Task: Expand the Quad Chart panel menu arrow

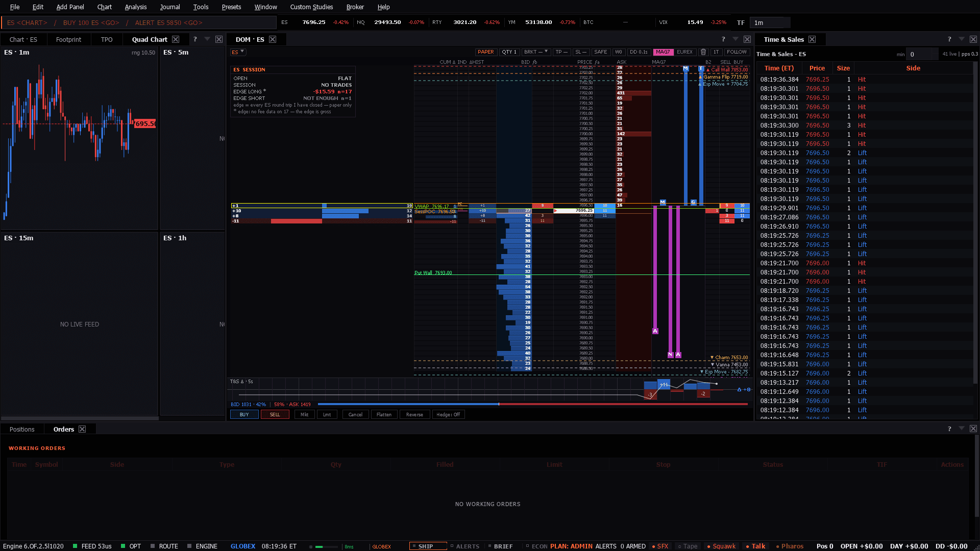Action: 207,39
